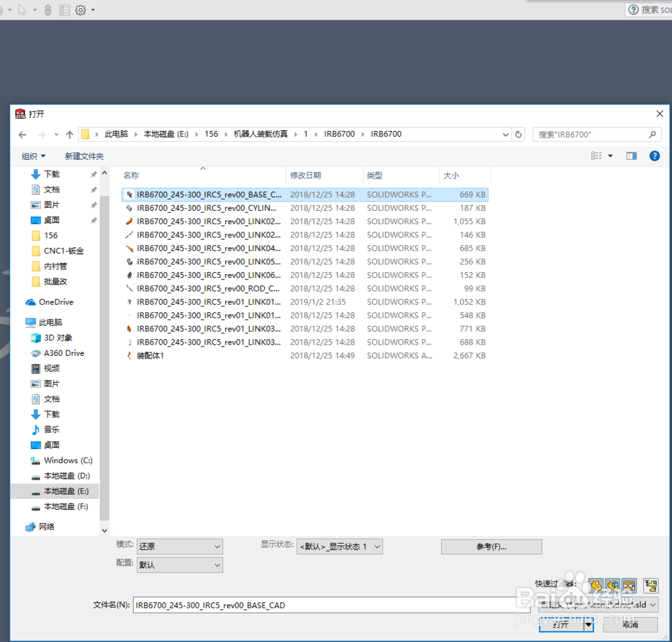The height and width of the screenshot is (642, 672).
Task: Click sidebar scrollbar up arrow
Action: (105, 173)
